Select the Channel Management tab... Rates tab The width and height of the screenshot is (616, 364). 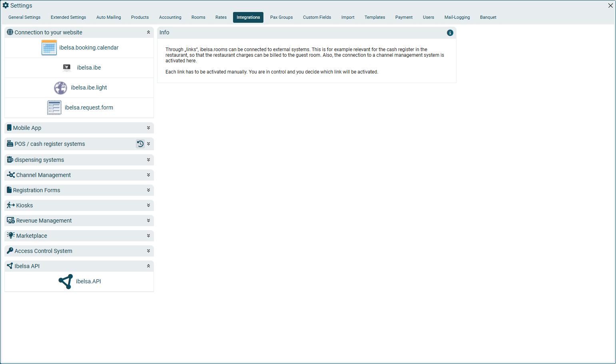[x=221, y=18]
